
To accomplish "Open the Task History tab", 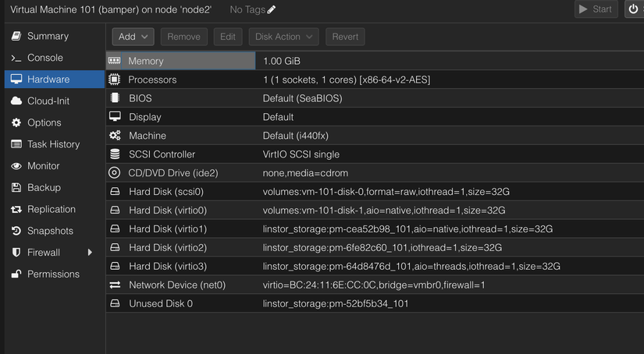I will click(x=54, y=144).
